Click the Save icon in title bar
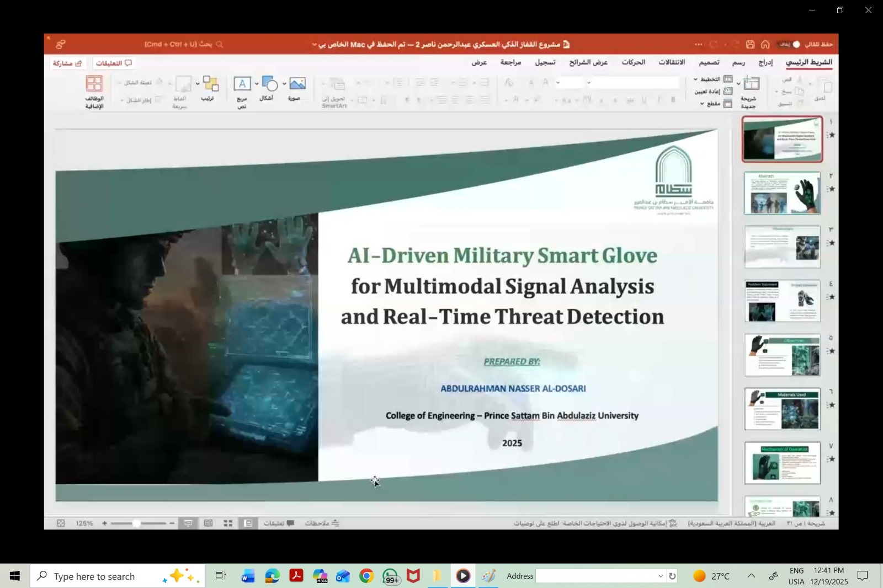 (750, 45)
